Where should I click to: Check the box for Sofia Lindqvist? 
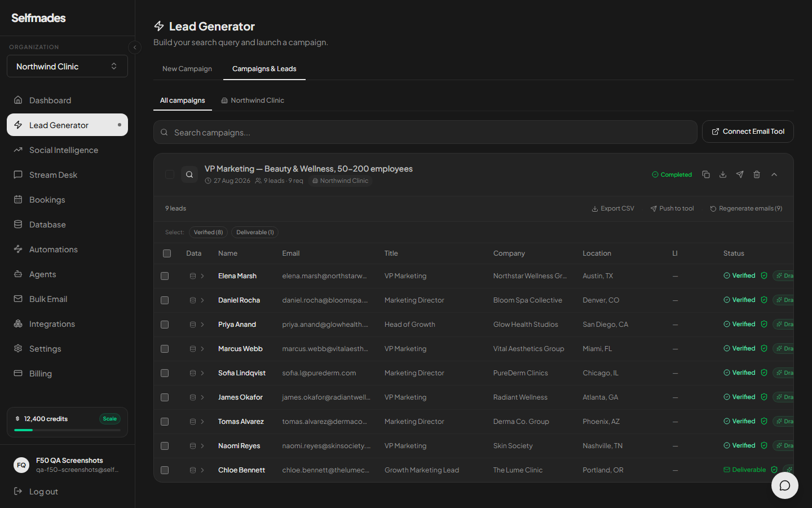(165, 373)
